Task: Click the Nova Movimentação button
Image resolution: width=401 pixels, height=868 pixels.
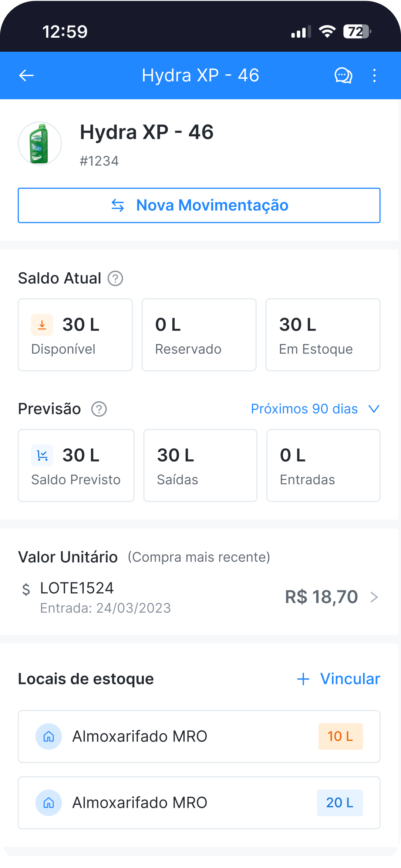Action: 199,205
